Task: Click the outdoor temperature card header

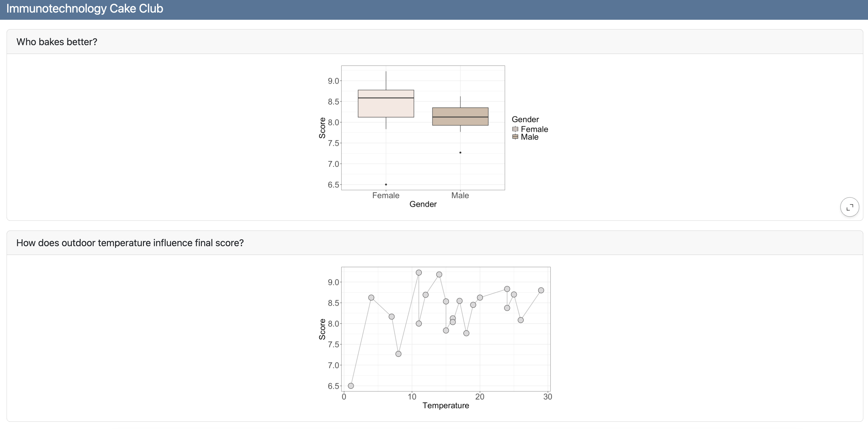Action: point(130,243)
